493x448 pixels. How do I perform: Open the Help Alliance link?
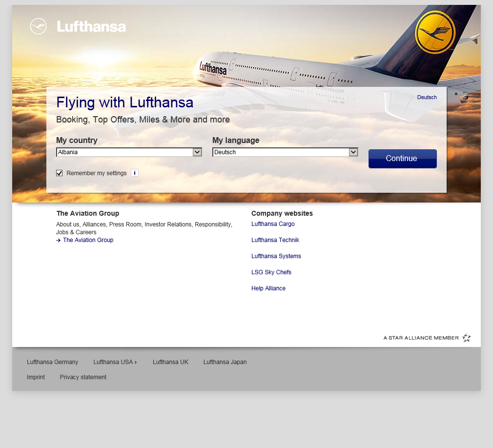point(268,288)
